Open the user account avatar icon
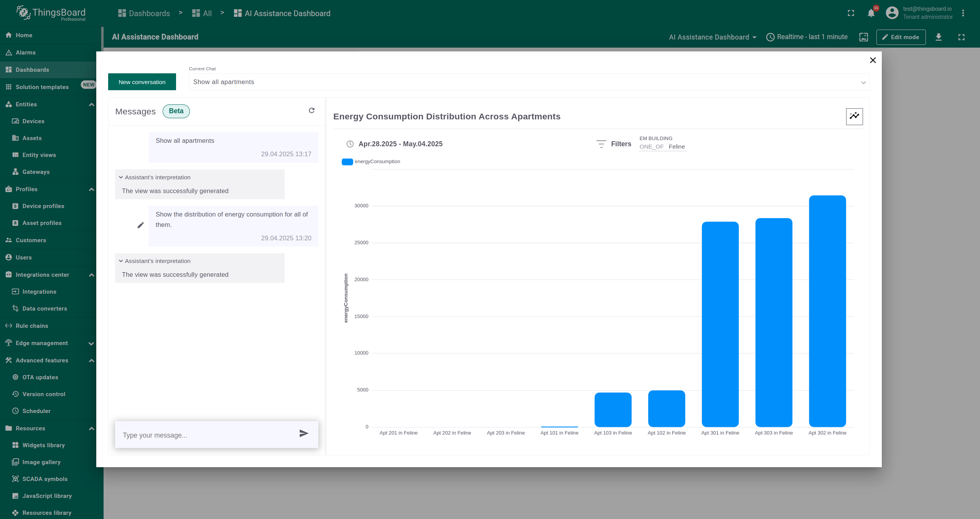The height and width of the screenshot is (519, 980). tap(892, 13)
